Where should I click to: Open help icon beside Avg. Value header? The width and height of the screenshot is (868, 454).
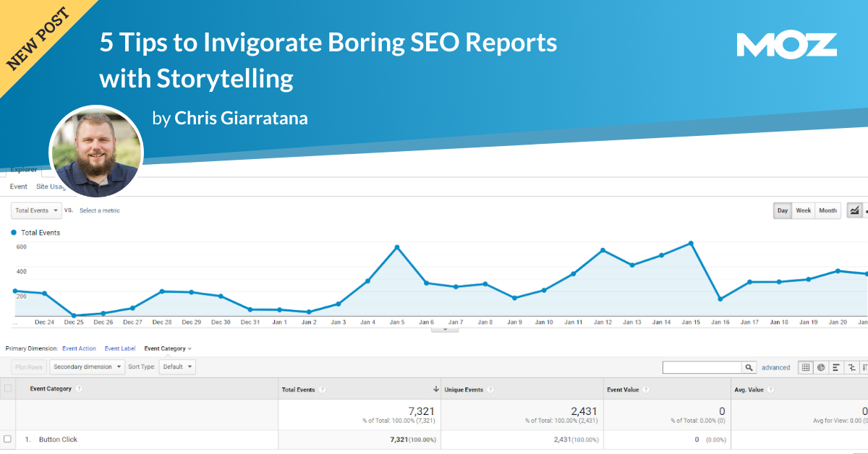(770, 390)
